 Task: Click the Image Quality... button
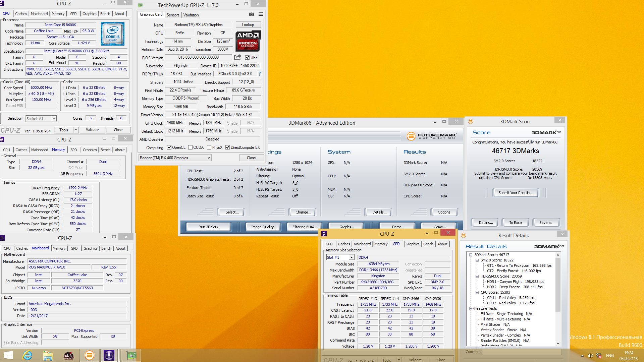click(x=264, y=227)
